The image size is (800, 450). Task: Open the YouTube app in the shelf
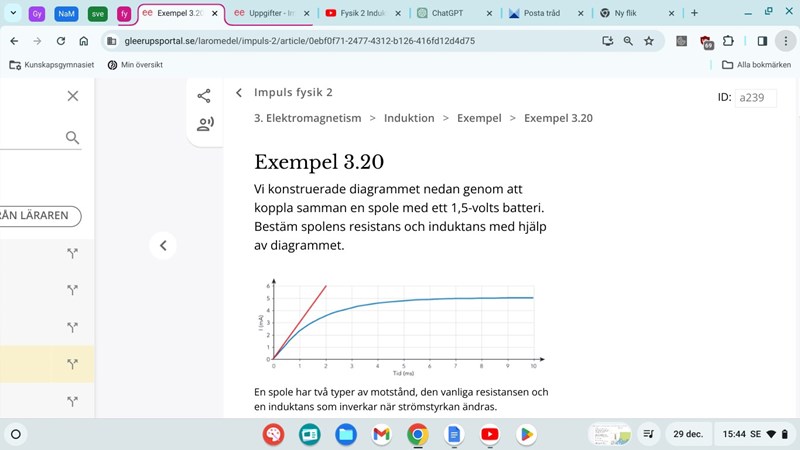coord(489,434)
